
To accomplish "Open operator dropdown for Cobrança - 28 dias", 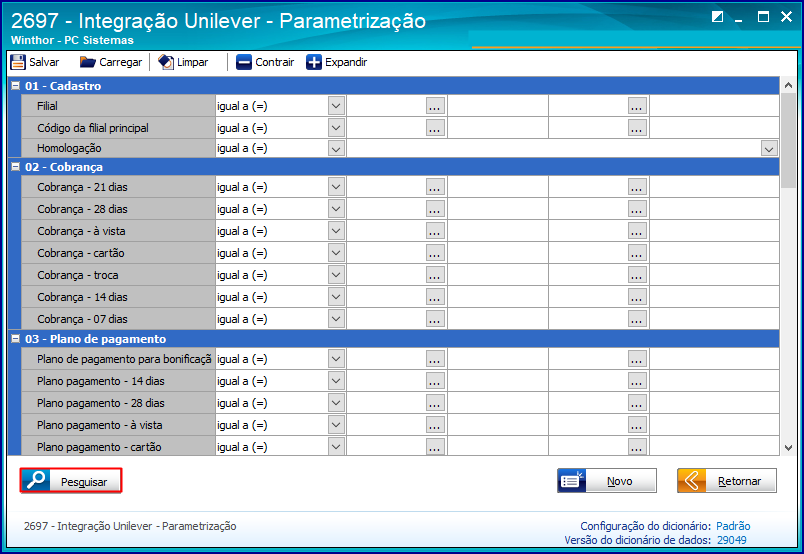I will (x=336, y=209).
